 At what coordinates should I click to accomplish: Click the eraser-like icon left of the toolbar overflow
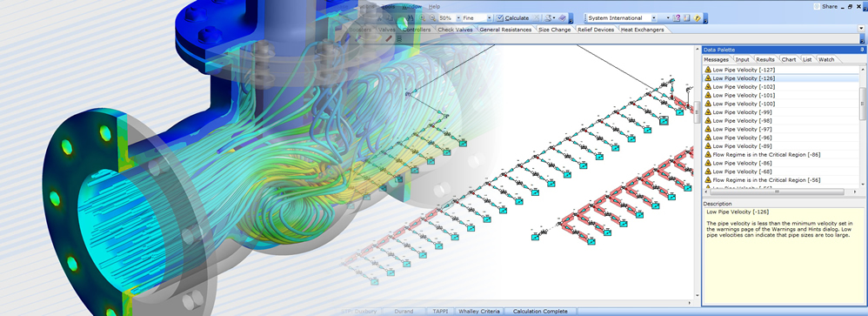(563, 17)
